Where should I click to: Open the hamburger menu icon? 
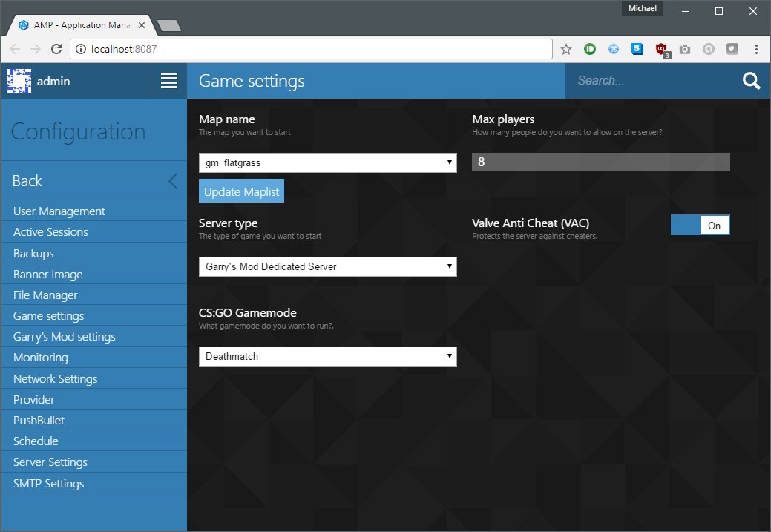(x=169, y=81)
